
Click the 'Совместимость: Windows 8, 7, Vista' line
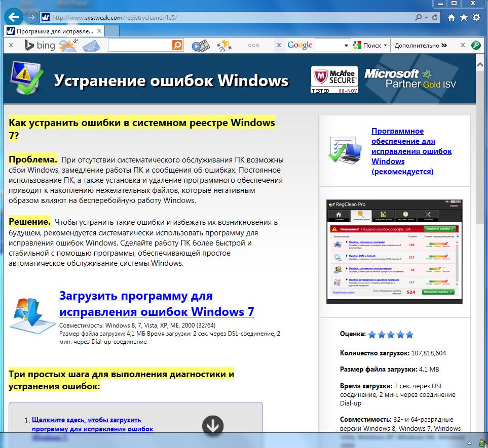[x=137, y=325]
